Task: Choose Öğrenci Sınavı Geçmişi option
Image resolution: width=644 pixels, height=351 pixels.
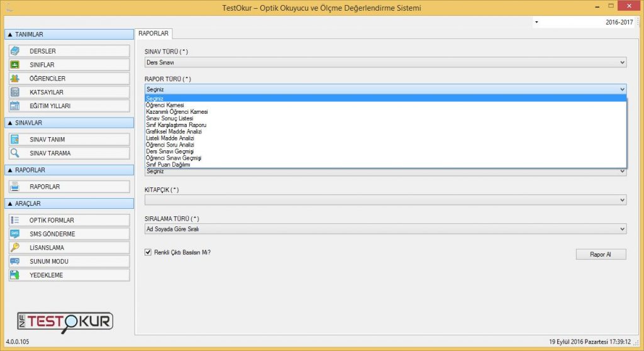Action: click(x=386, y=157)
